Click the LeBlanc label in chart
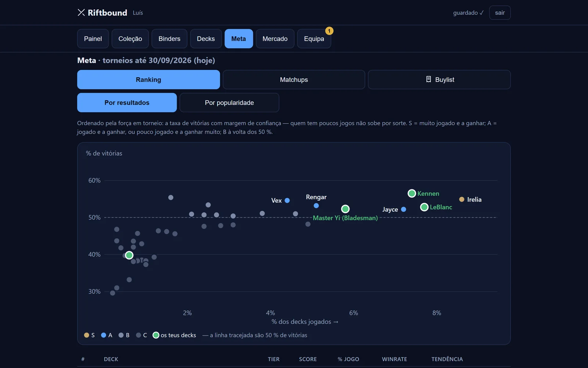 click(x=441, y=207)
